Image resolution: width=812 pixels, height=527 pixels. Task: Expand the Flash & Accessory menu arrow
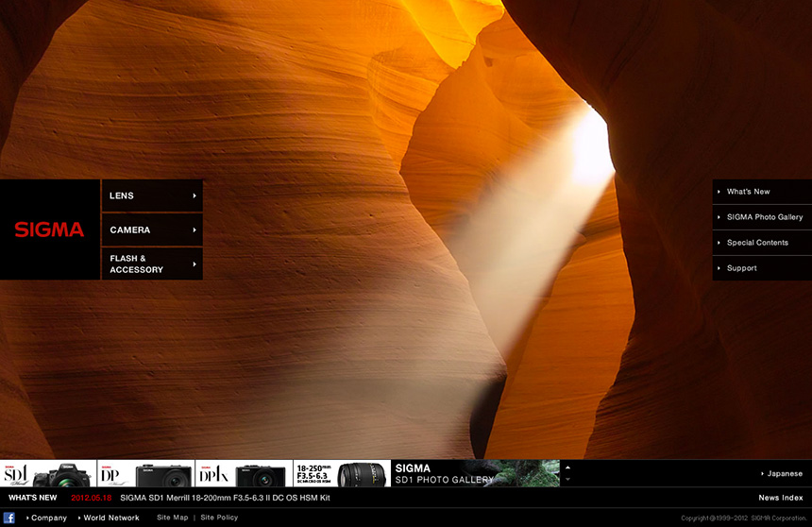coord(195,264)
